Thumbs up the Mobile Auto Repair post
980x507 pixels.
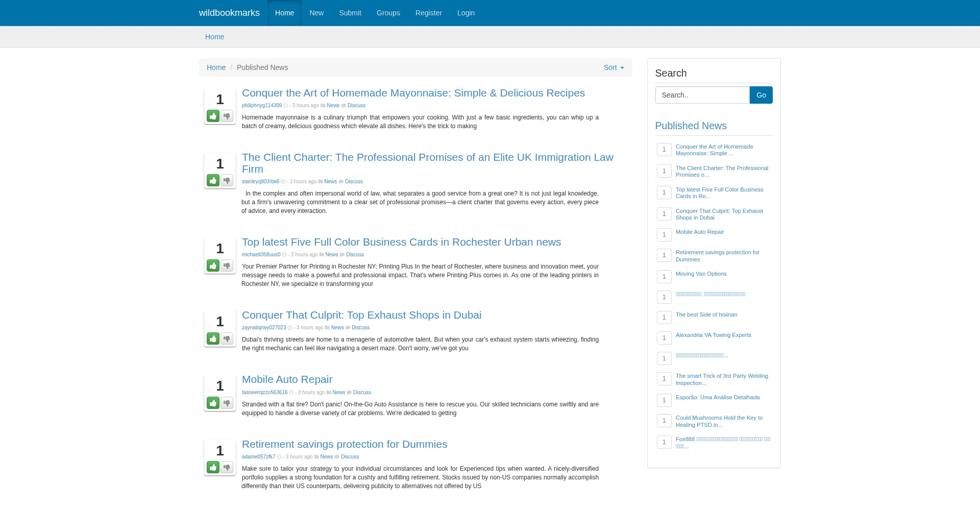click(213, 403)
